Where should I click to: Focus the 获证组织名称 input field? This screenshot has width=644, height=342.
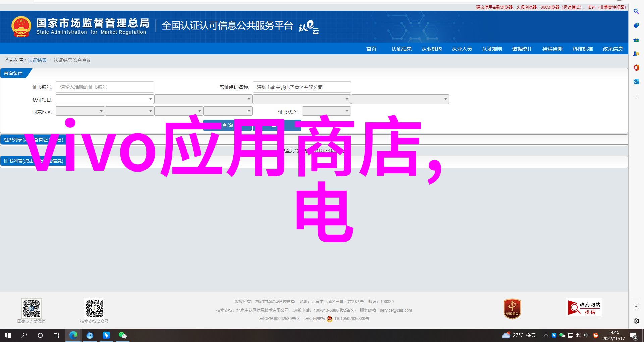point(302,87)
